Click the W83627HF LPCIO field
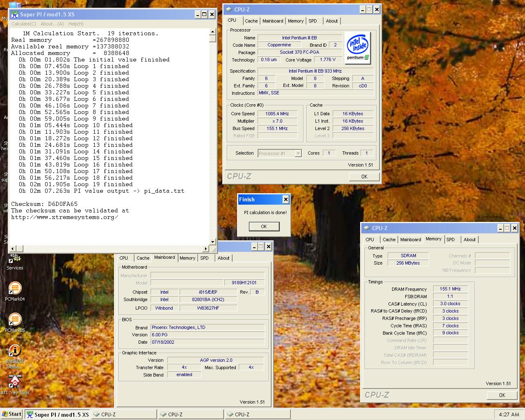The width and height of the screenshot is (525, 420). click(x=208, y=308)
